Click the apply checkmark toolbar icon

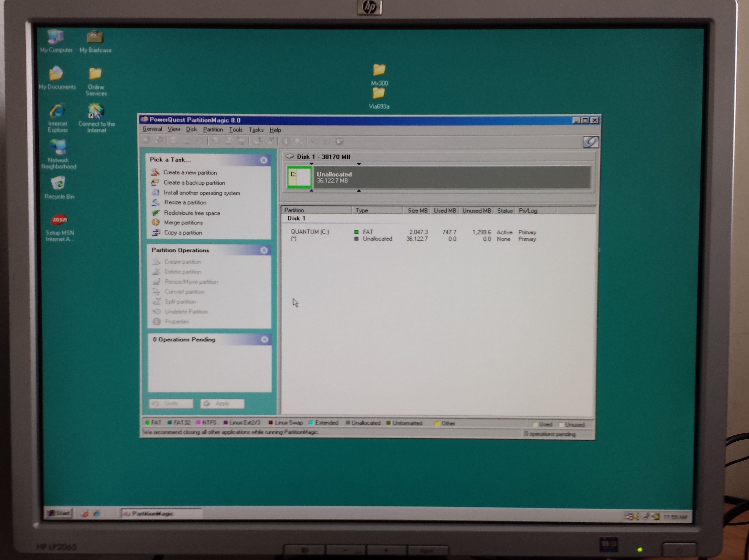coord(339,141)
